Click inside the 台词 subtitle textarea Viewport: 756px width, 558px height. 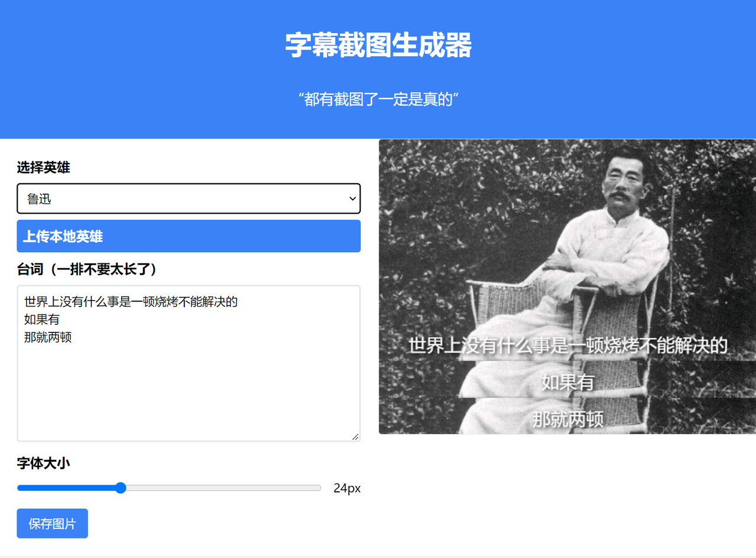click(x=188, y=363)
